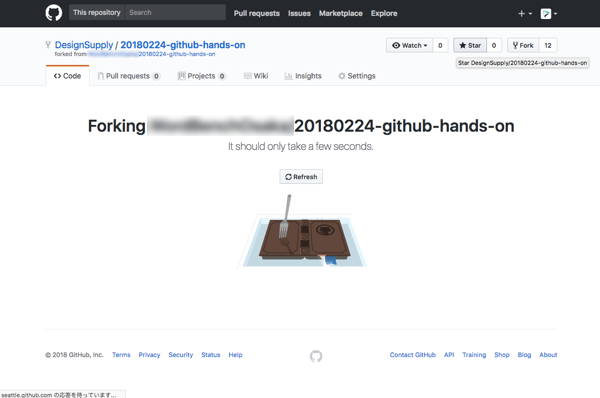
Task: Open the plus create-new dropdown
Action: click(525, 14)
